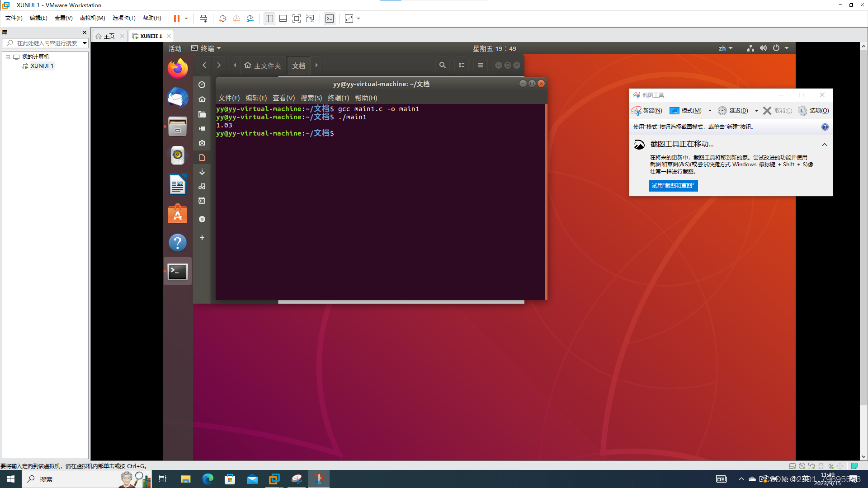Viewport: 868px width, 488px height.
Task: Open the Files manager dock icon
Action: (x=178, y=127)
